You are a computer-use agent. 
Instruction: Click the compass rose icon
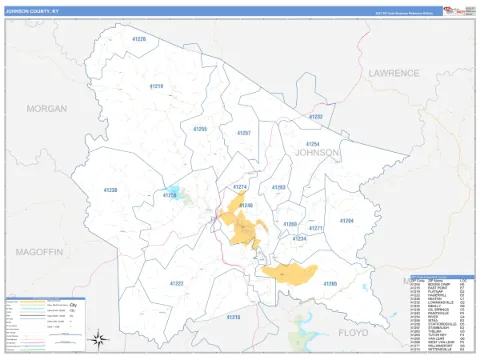(98, 340)
